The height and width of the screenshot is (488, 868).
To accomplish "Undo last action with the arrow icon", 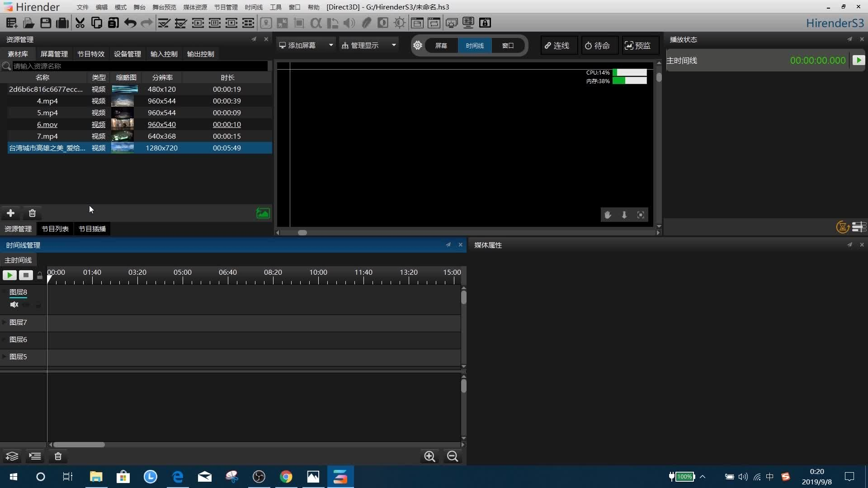I will click(x=130, y=23).
